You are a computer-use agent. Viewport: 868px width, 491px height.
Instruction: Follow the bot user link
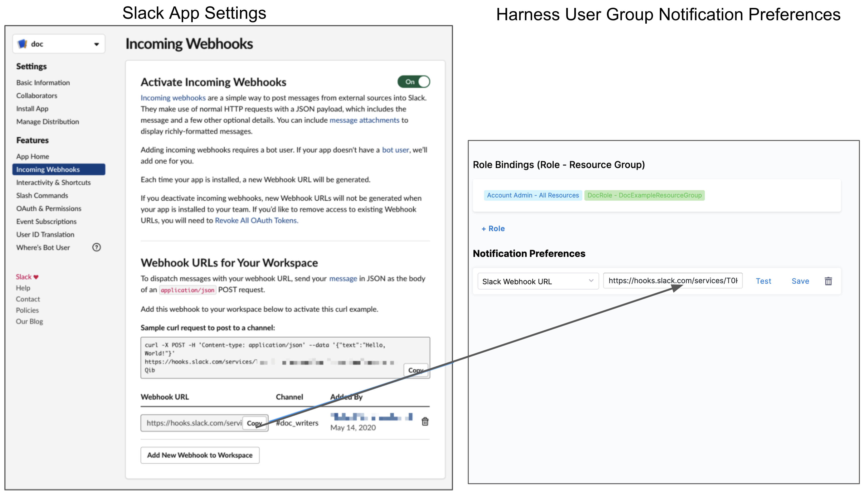point(395,150)
